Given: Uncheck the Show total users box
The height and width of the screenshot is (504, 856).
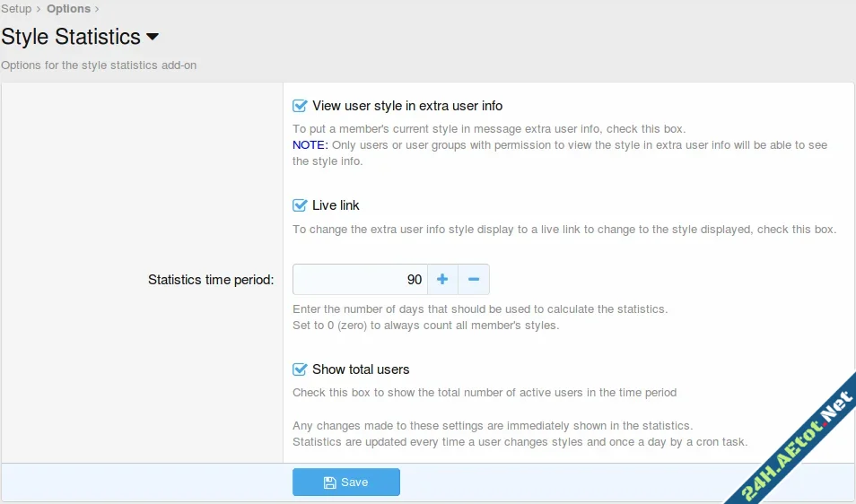Looking at the screenshot, I should 301,369.
